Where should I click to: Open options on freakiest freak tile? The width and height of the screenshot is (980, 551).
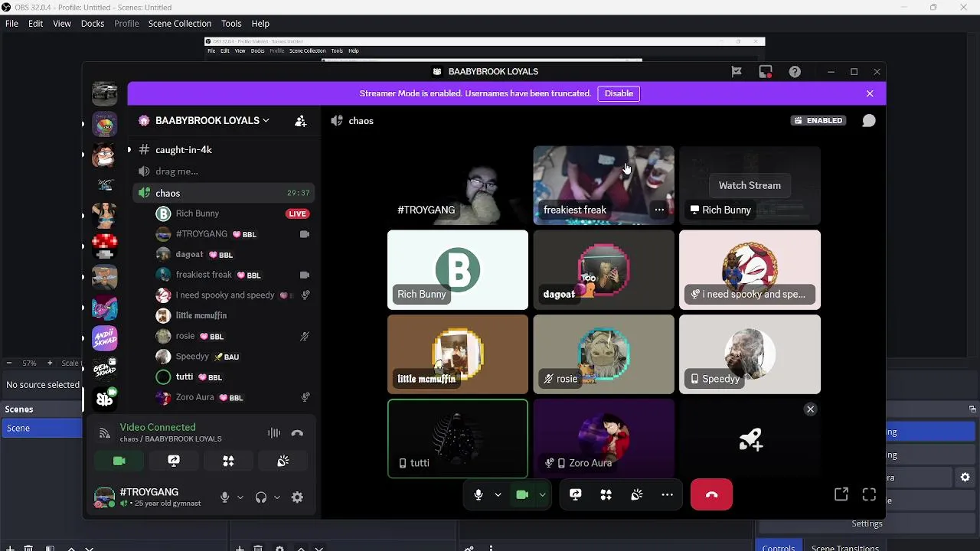(659, 210)
